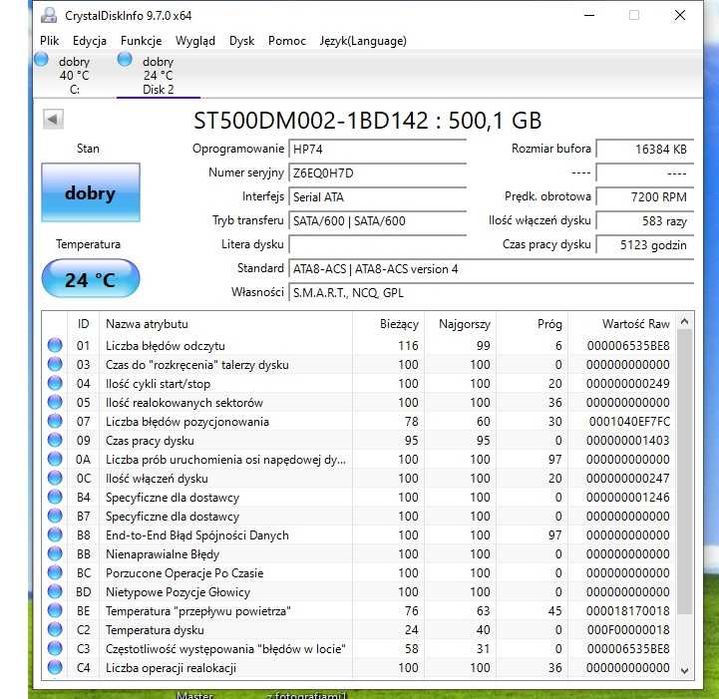Click the blue health circle on the C: tab
Image resolution: width=719 pixels, height=699 pixels.
pyautogui.click(x=41, y=59)
